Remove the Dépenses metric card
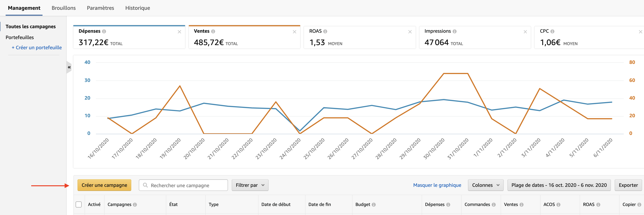This screenshot has width=644, height=215. click(x=179, y=32)
